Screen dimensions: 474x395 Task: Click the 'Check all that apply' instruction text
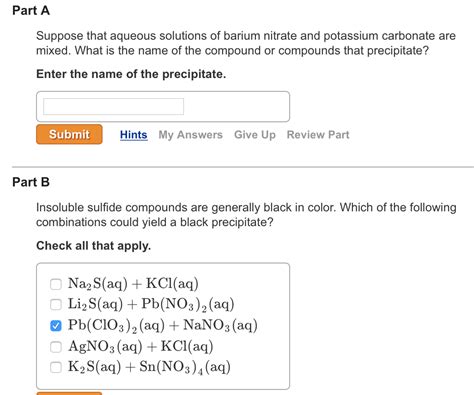(x=94, y=246)
